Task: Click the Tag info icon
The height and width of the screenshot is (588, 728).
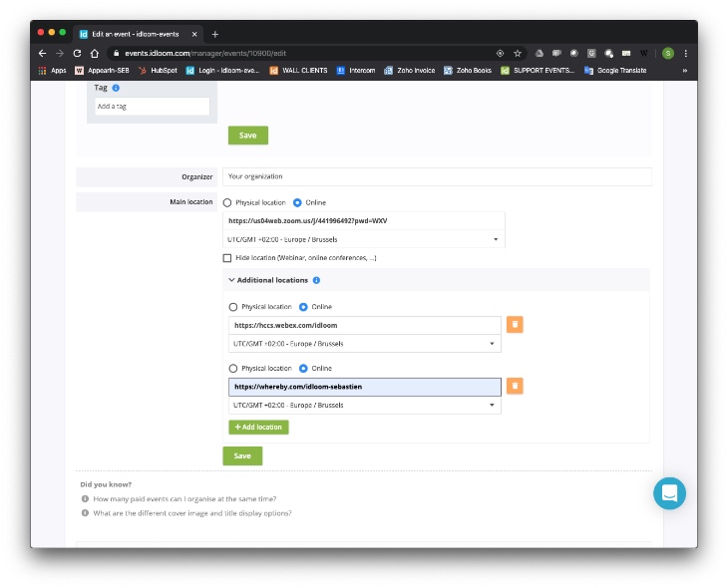Action: pyautogui.click(x=116, y=88)
